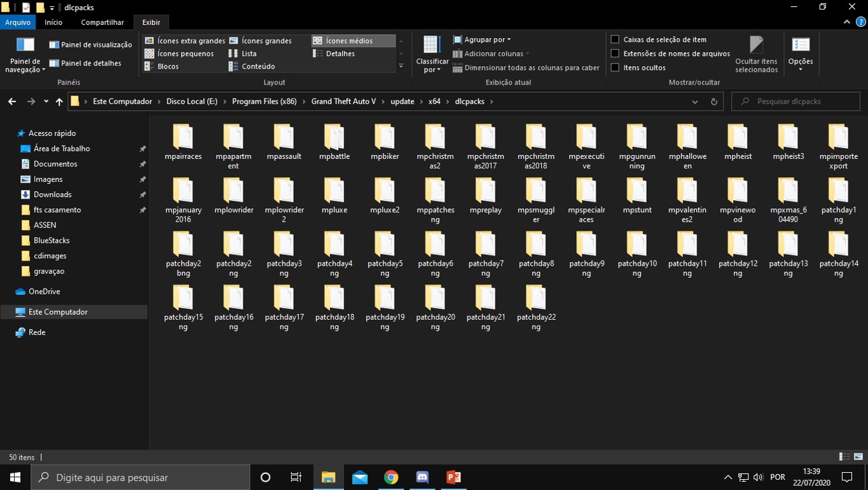Select the mpvinewood folder
868x490 pixels.
point(738,200)
